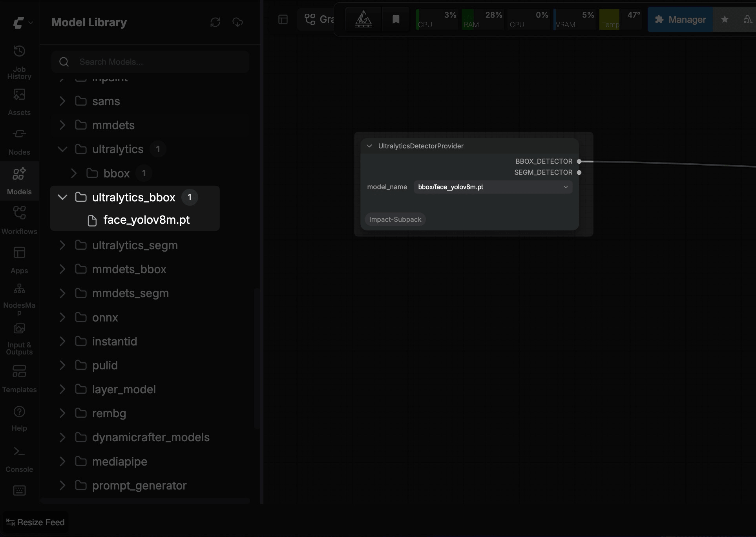Open the Input & Outputs panel

point(19,339)
